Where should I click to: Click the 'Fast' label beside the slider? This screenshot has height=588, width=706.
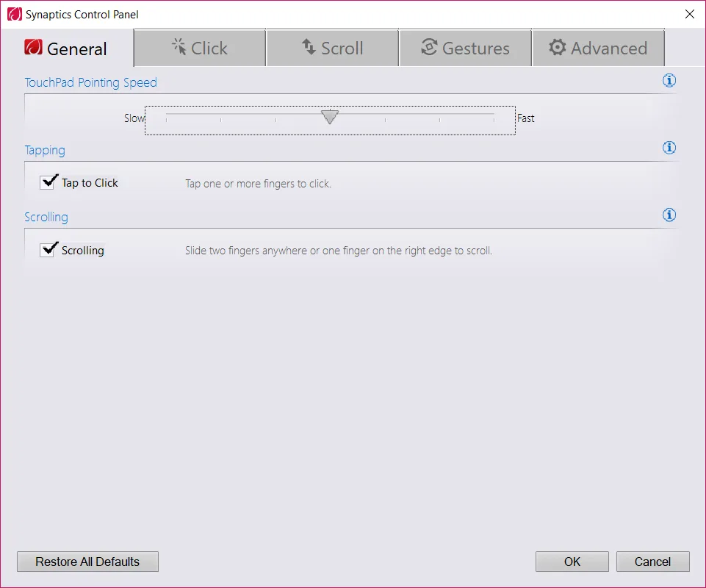pyautogui.click(x=525, y=118)
